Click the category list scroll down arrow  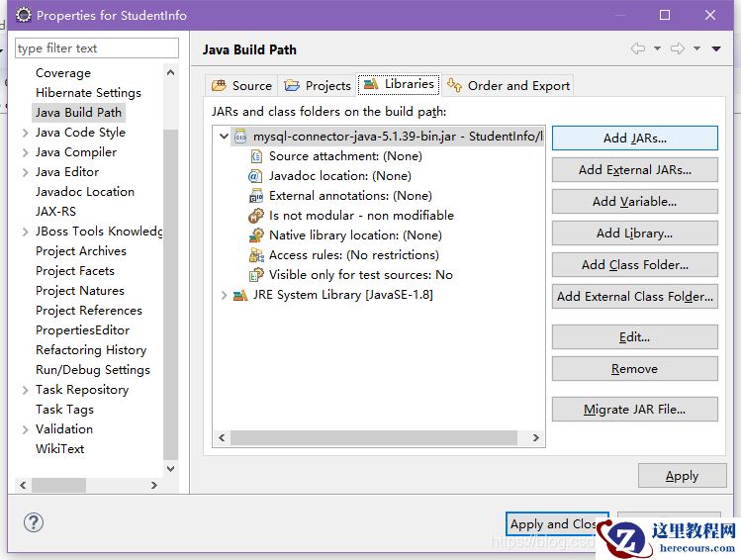(x=170, y=468)
